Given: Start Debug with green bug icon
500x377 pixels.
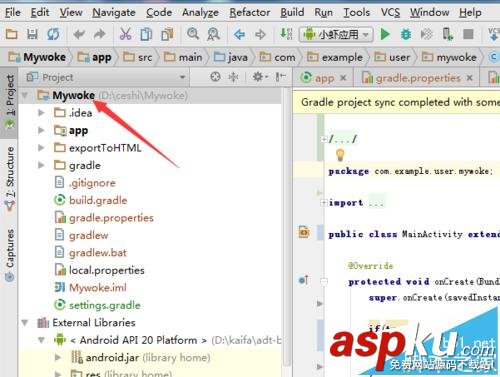Looking at the screenshot, I should pos(406,34).
